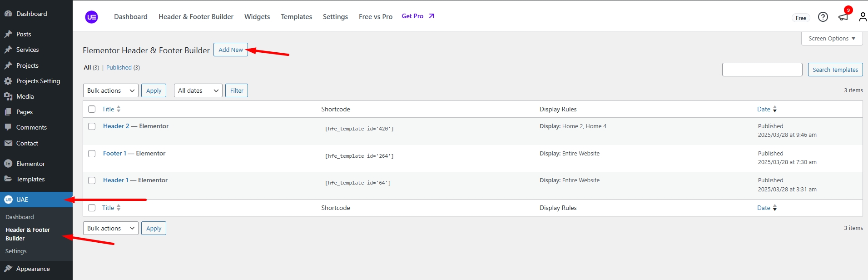Open Free vs Pro tab

pos(375,17)
